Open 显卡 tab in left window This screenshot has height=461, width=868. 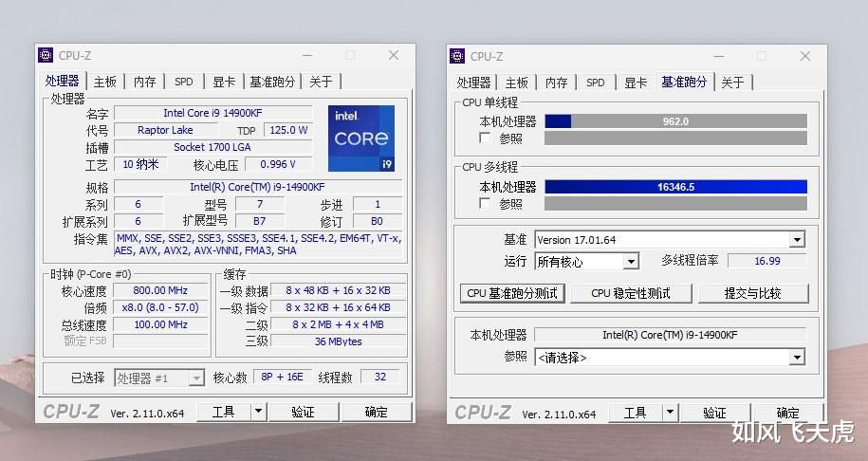click(x=224, y=82)
